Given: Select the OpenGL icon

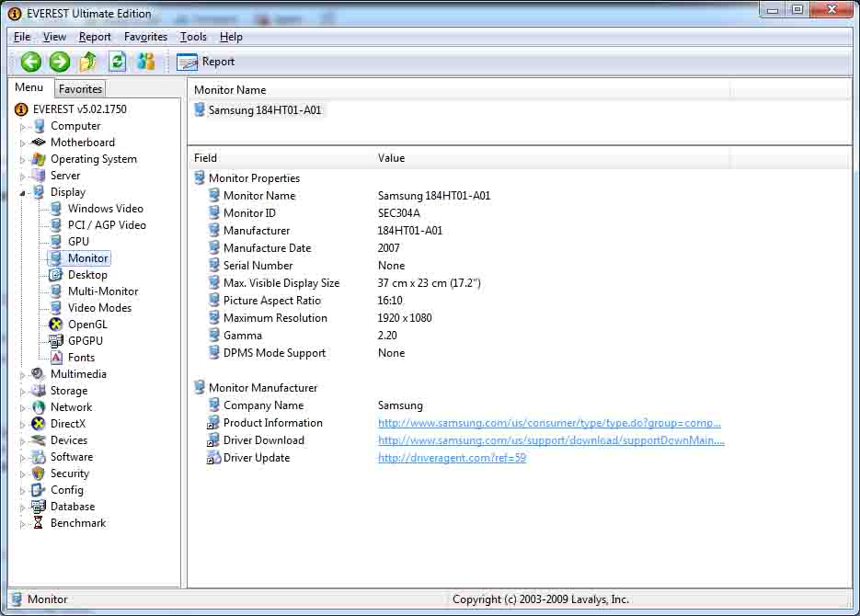Looking at the screenshot, I should [x=56, y=325].
